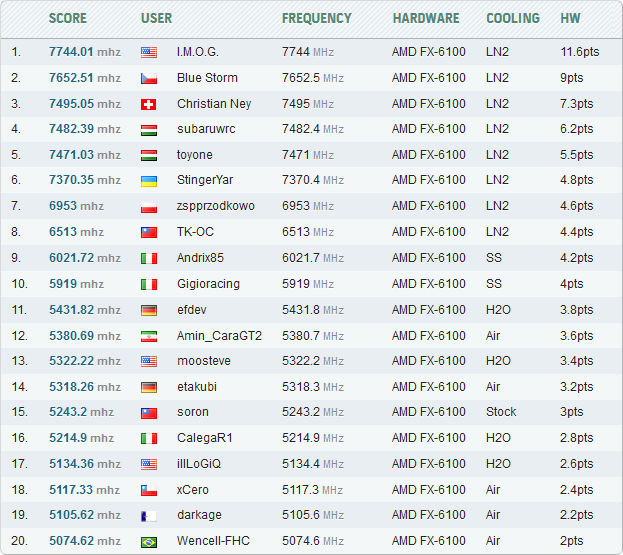Screen dimensions: 623x555
Task: Click the Iranian flag beside Amin_CaraGT2
Action: [x=149, y=336]
